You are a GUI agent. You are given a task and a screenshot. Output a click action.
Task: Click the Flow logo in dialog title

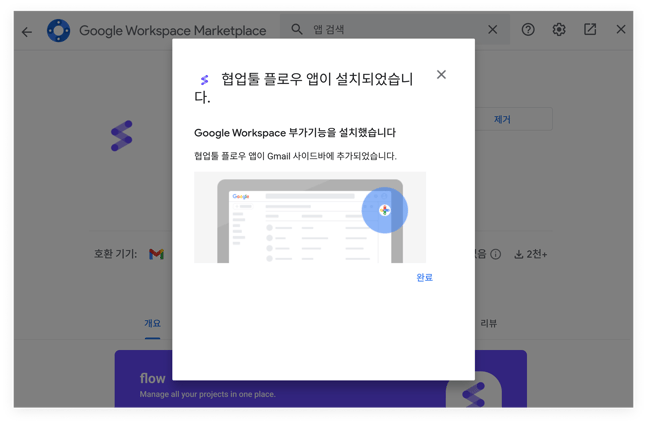204,80
